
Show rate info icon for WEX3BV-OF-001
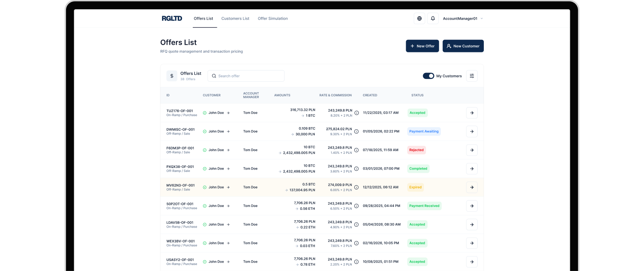[x=356, y=243]
